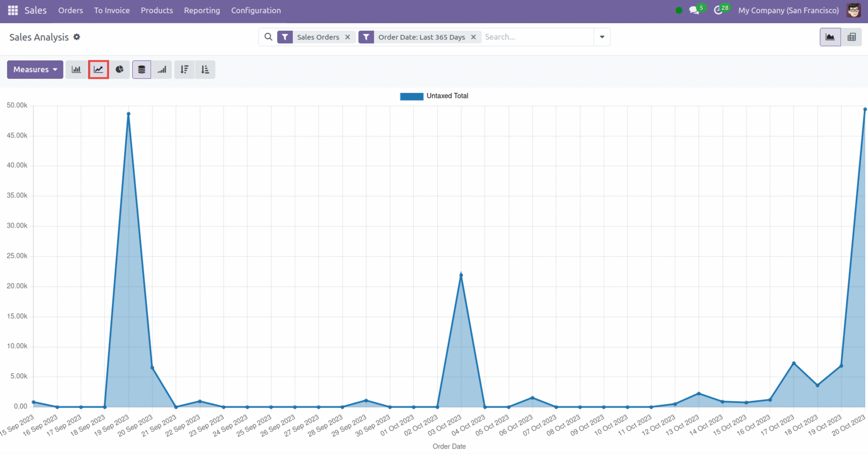
Task: Open the apps grid menu
Action: (13, 11)
